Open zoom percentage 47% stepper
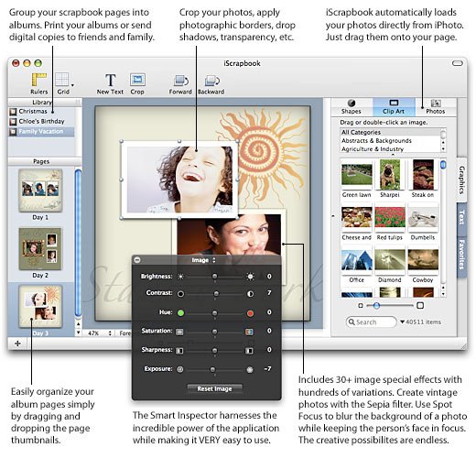 pyautogui.click(x=110, y=333)
